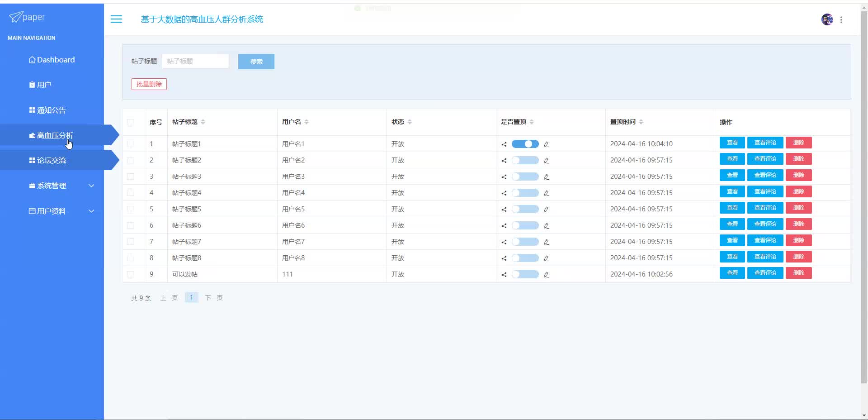Image resolution: width=868 pixels, height=420 pixels.
Task: Click timestamp 2024-04-16 10:04:10
Action: coord(642,144)
